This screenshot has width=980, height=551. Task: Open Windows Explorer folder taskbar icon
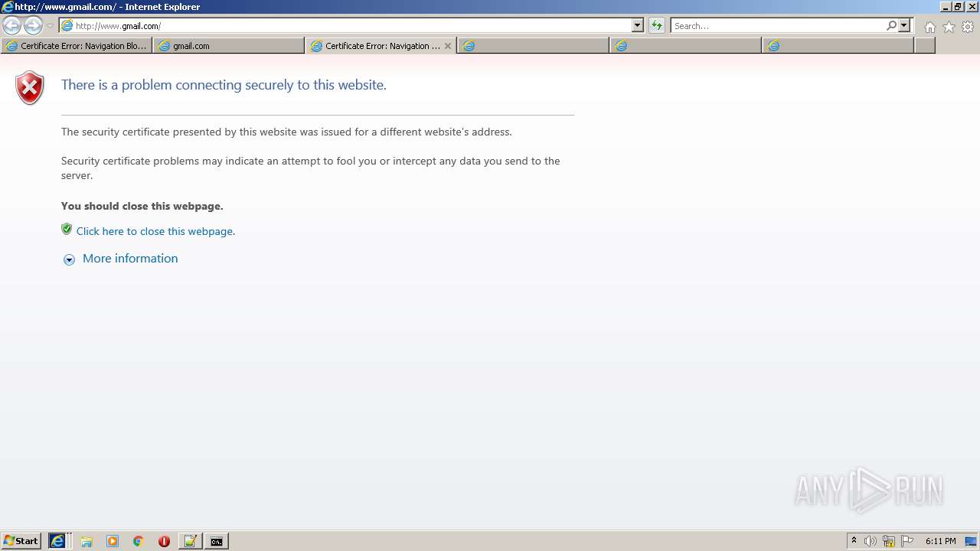coord(87,541)
